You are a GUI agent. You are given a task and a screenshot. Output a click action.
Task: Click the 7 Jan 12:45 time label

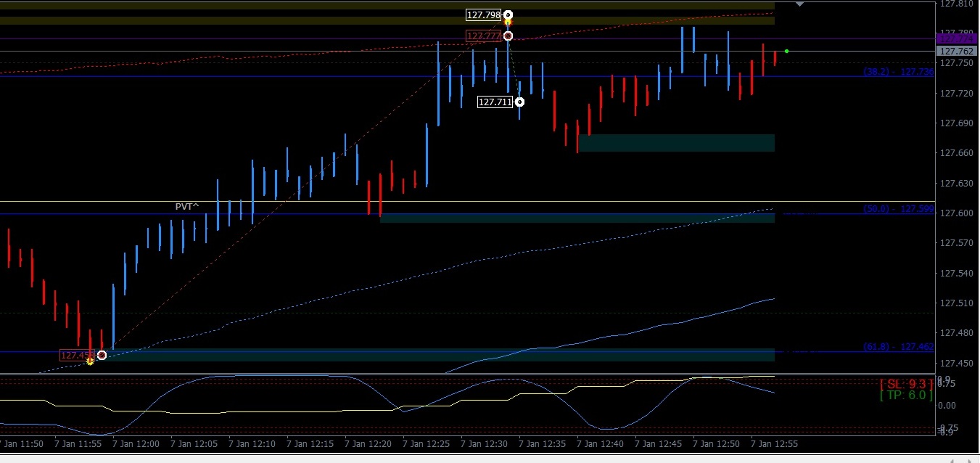coord(658,443)
